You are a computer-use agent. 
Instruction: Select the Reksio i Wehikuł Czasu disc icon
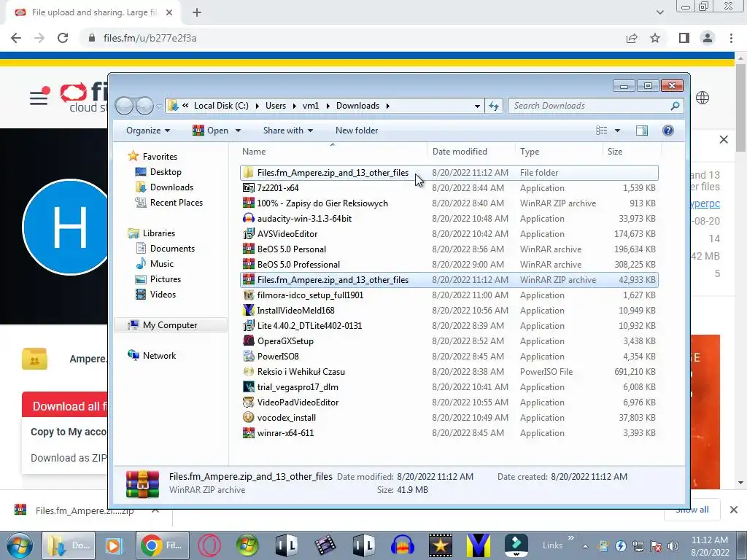point(248,371)
